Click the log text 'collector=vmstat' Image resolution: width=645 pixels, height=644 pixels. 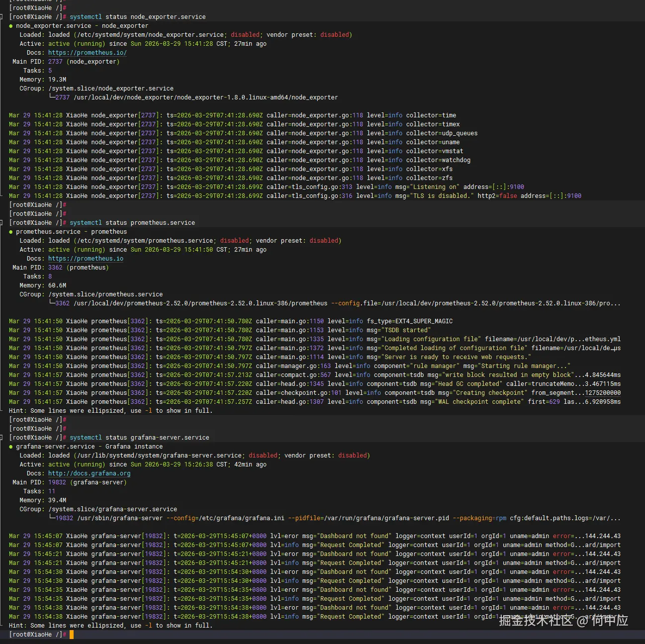435,151
